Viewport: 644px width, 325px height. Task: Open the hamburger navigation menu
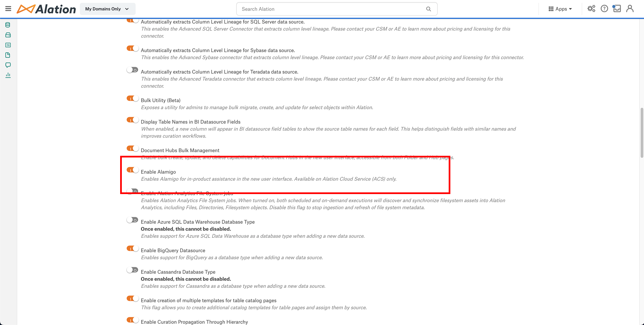pos(8,9)
